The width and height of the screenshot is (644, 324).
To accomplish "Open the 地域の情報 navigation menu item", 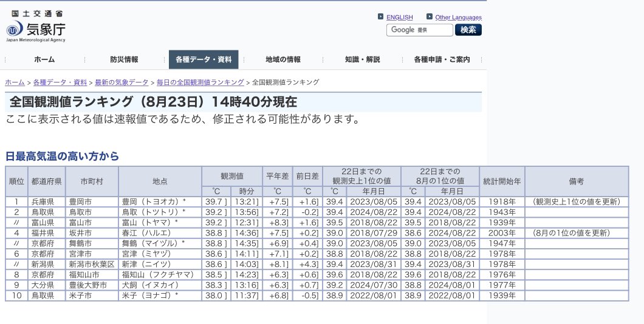I will click(283, 59).
